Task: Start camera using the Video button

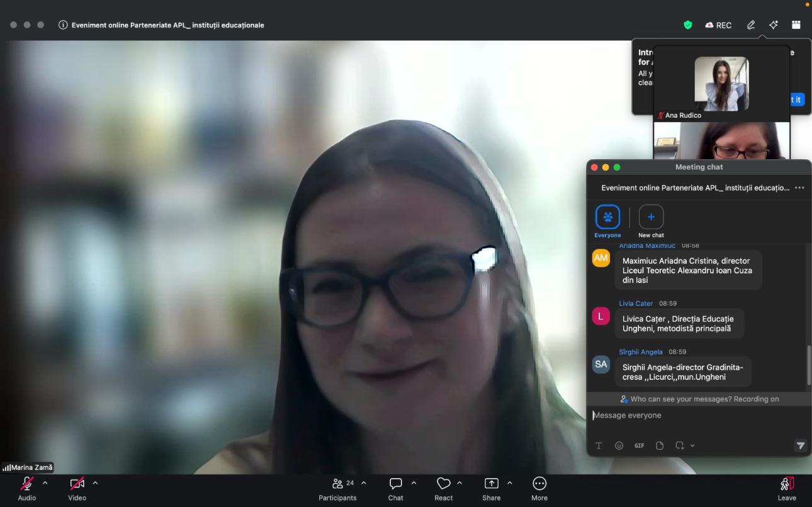Action: (x=77, y=488)
